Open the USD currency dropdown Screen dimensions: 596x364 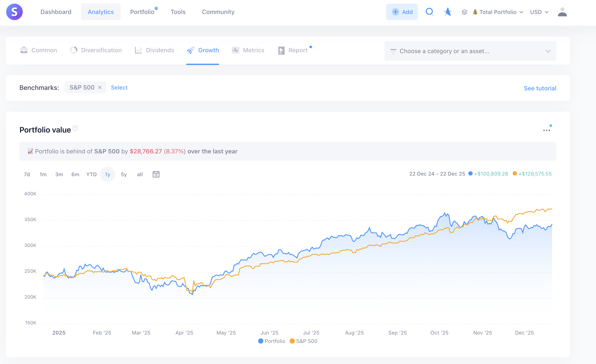[x=539, y=12]
